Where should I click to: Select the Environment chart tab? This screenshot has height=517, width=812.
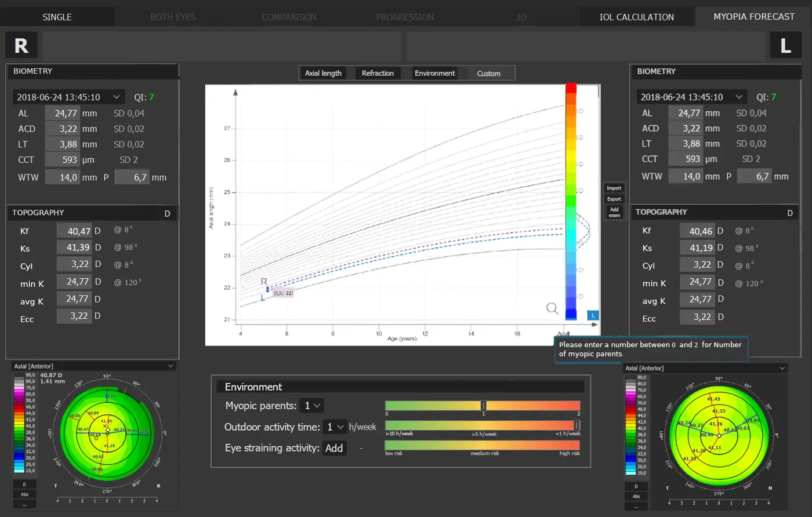(435, 73)
